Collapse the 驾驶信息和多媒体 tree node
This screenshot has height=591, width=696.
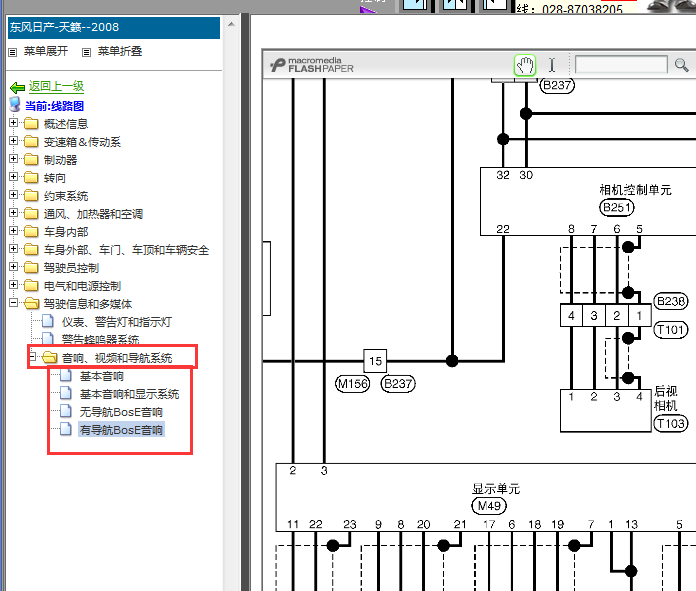pyautogui.click(x=13, y=302)
